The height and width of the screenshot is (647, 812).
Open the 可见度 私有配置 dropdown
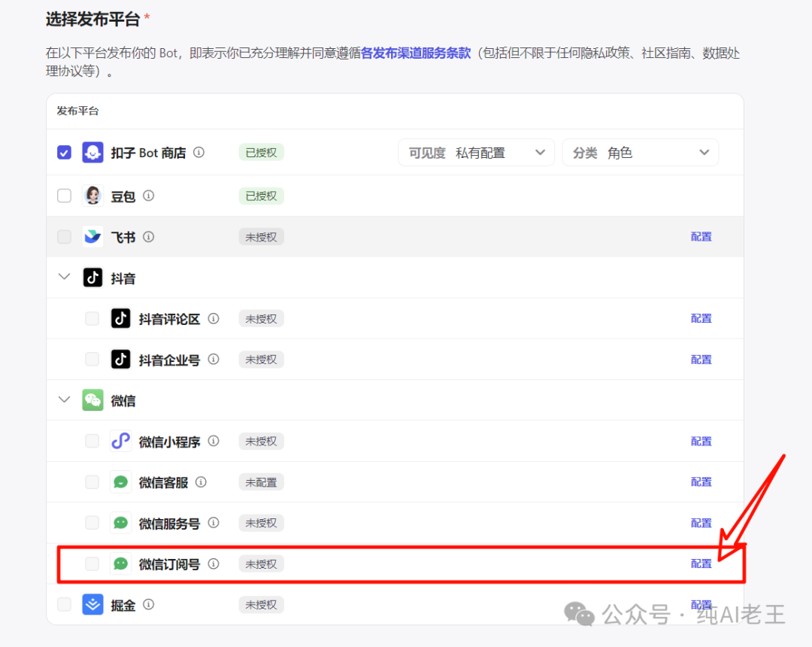tap(477, 152)
